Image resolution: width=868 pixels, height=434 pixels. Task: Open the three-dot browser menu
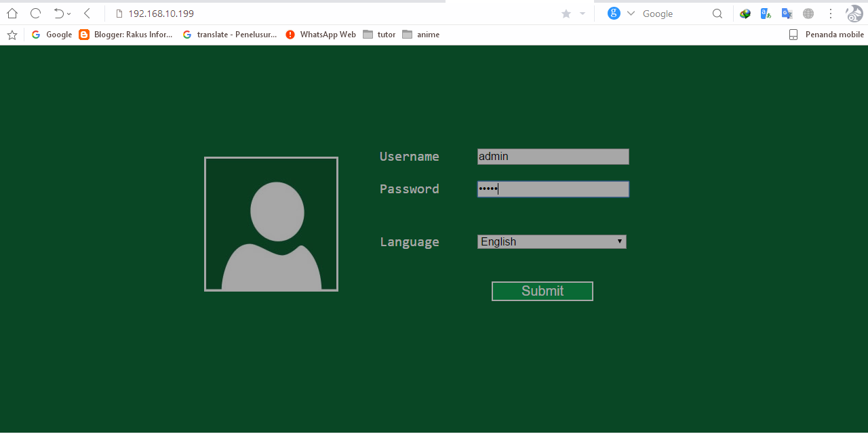point(831,13)
